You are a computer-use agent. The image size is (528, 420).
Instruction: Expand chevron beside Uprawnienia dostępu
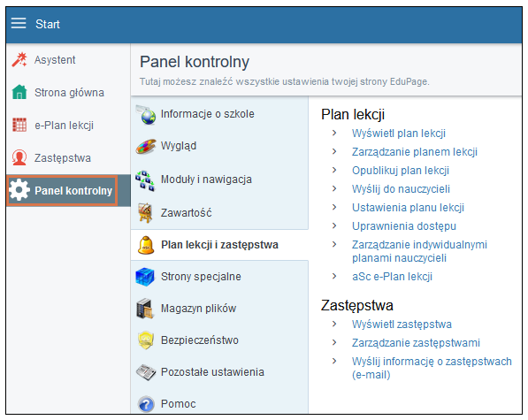[x=334, y=225]
